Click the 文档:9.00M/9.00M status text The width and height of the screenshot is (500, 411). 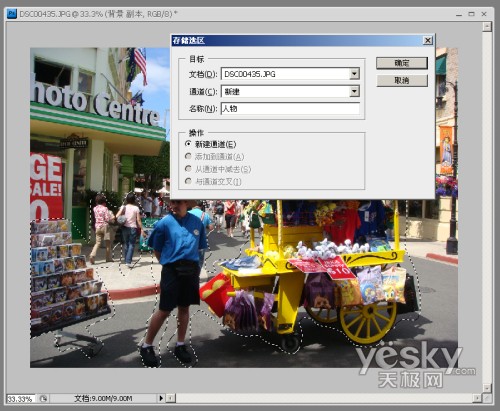(103, 398)
